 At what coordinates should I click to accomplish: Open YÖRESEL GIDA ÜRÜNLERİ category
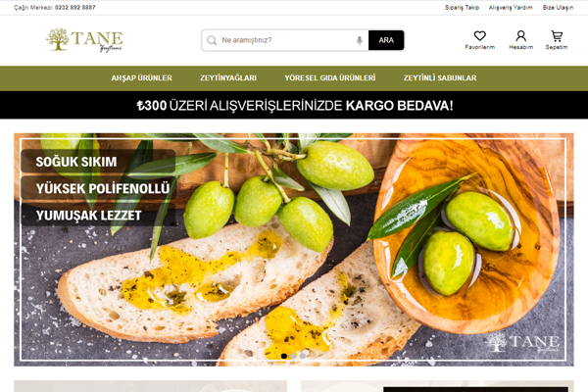pyautogui.click(x=330, y=78)
